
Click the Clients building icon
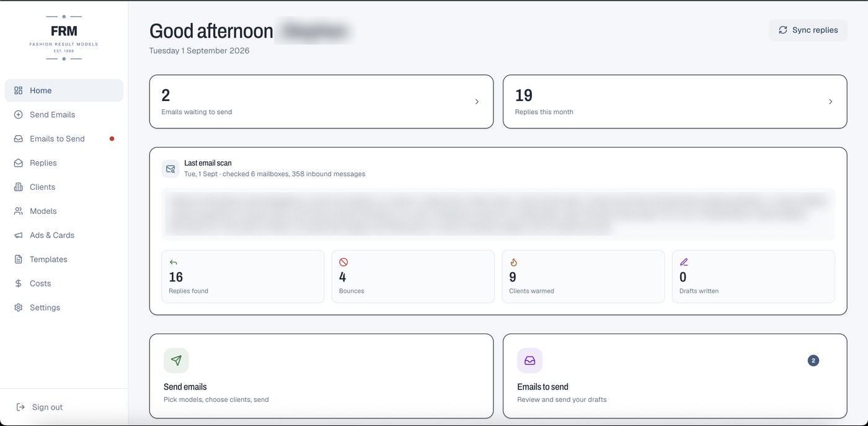[x=18, y=187]
